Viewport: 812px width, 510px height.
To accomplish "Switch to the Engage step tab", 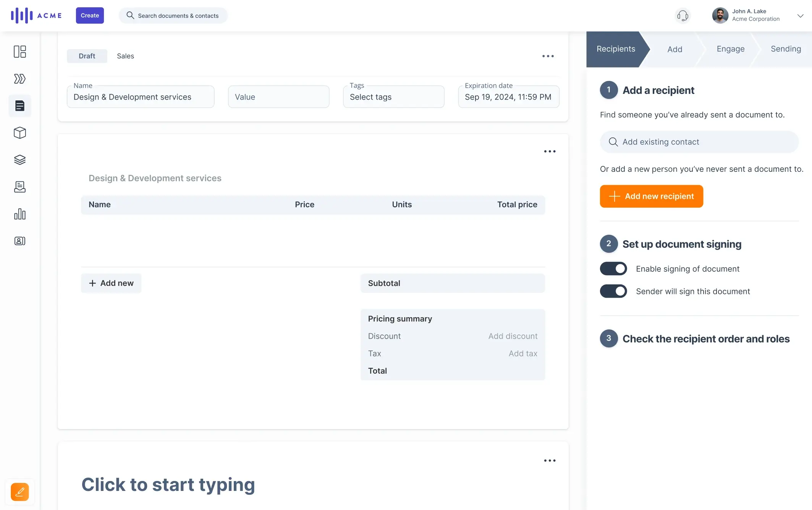I will click(x=730, y=49).
